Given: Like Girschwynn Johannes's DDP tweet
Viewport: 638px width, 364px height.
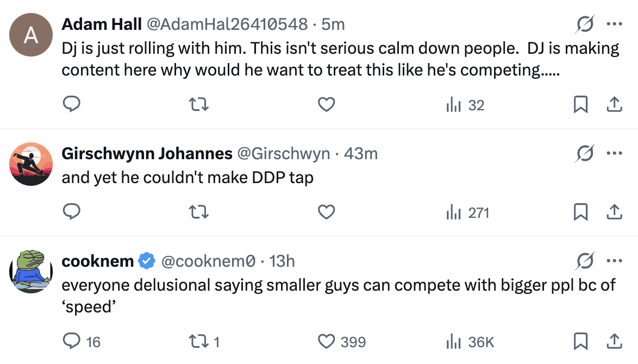Looking at the screenshot, I should pos(326,212).
